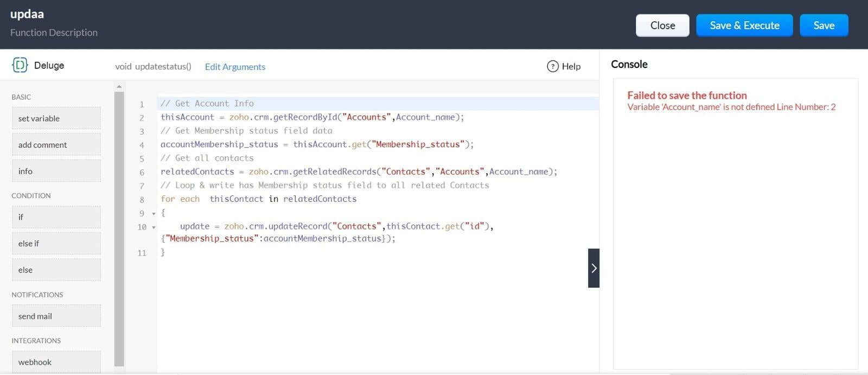This screenshot has height=375, width=868.
Task: Click the Deluge logo icon
Action: [20, 65]
